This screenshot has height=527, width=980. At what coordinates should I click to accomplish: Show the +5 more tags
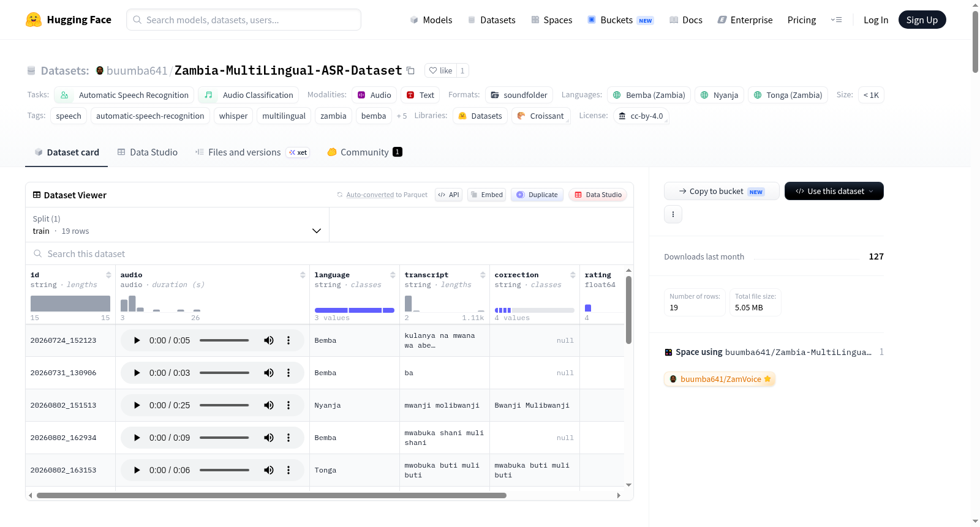pos(402,116)
